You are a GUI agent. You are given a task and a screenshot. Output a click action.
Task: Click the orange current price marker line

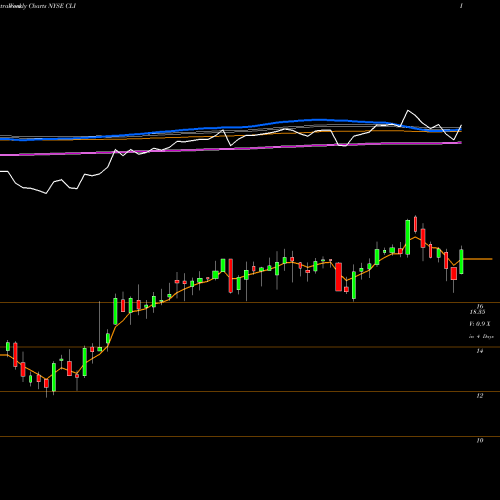click(x=478, y=259)
